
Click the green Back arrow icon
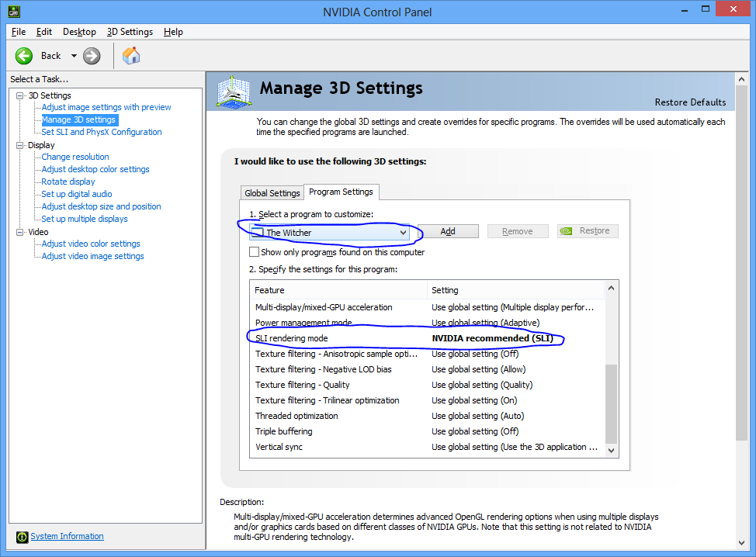(x=23, y=56)
